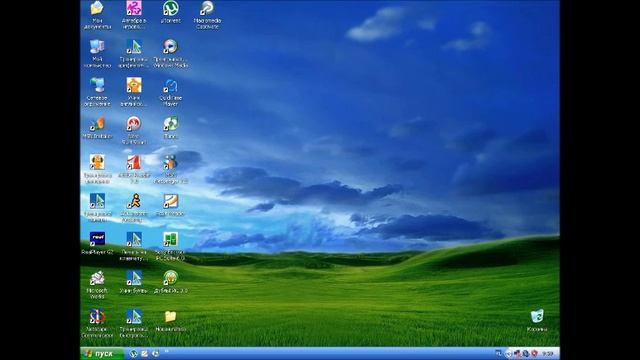Launch the RealPlayer G2 shortcut
This screenshot has height=360, width=640.
97,239
